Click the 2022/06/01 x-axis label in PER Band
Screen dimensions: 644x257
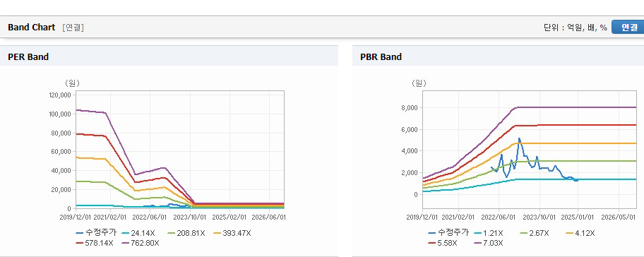150,217
